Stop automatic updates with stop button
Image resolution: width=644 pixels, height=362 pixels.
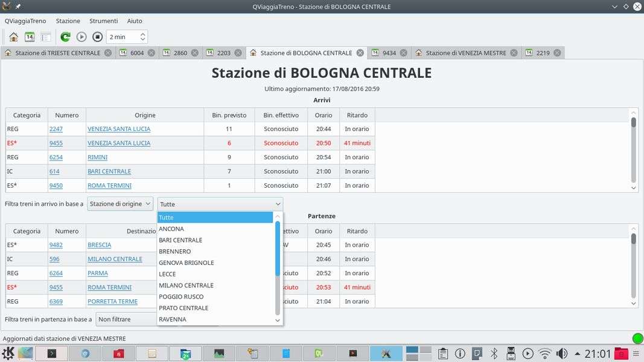coord(97,37)
